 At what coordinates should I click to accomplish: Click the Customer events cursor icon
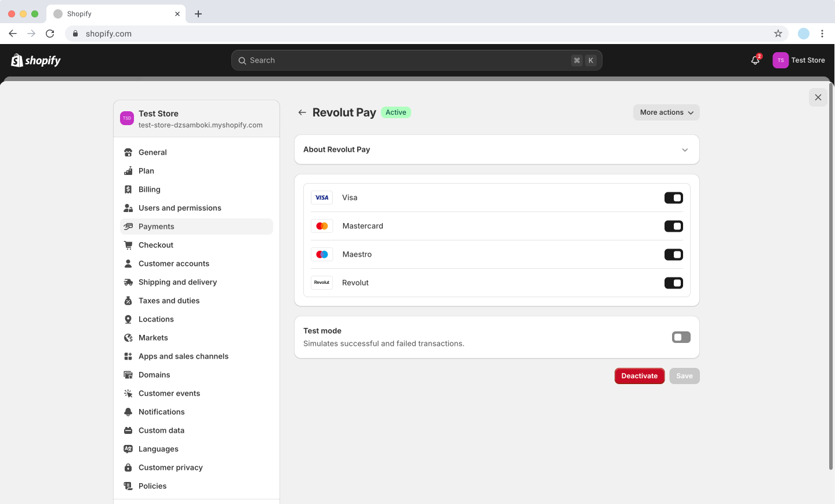(128, 393)
